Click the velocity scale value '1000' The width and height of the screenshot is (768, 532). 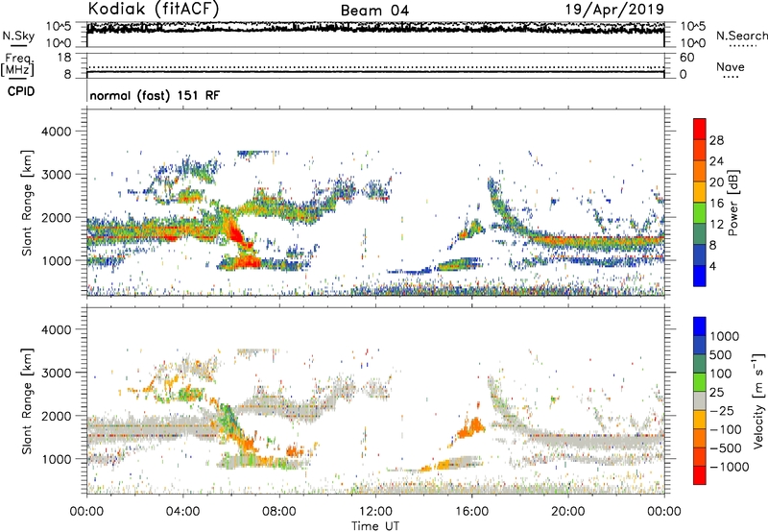click(724, 336)
